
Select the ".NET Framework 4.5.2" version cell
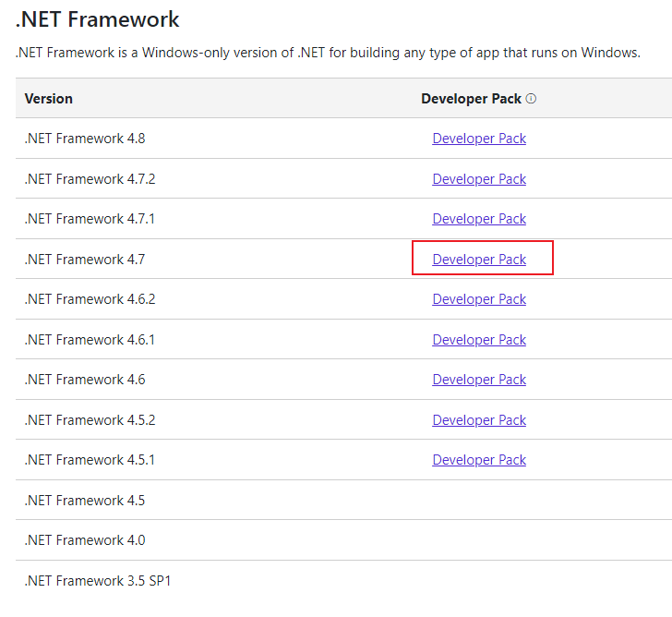click(x=90, y=419)
